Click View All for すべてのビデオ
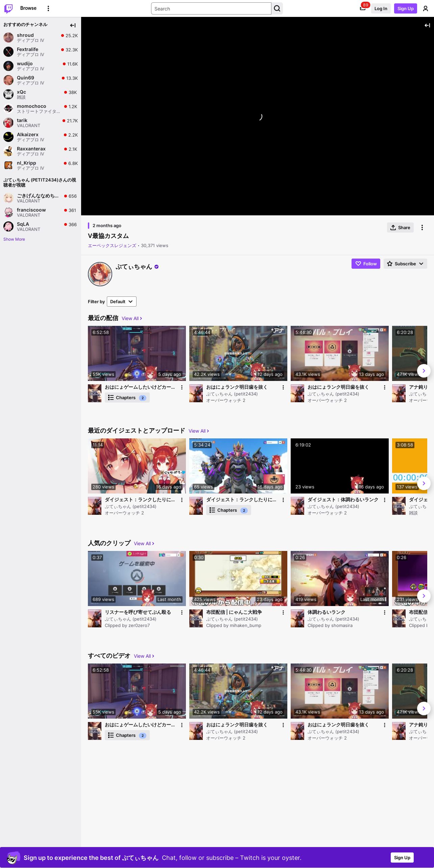The height and width of the screenshot is (868, 434). click(x=144, y=656)
